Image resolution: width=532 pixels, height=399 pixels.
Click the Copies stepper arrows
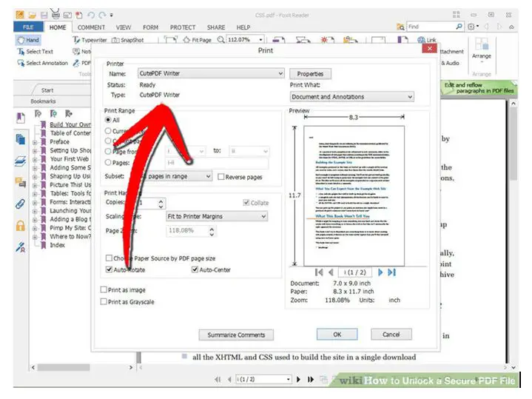[161, 204]
